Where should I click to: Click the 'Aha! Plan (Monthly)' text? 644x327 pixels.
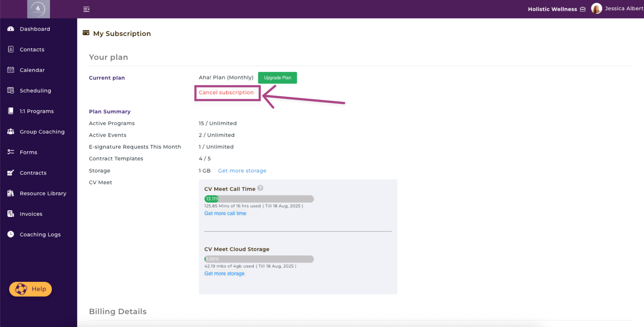point(226,77)
